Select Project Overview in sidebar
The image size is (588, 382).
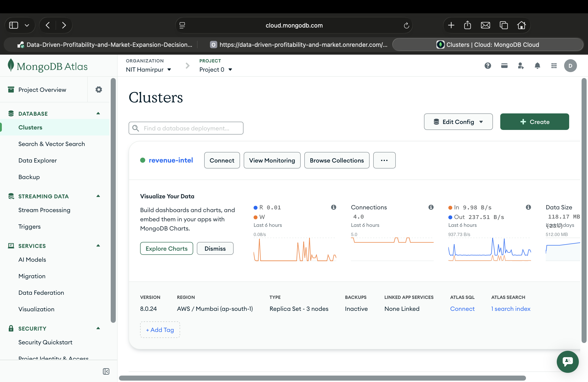(42, 90)
